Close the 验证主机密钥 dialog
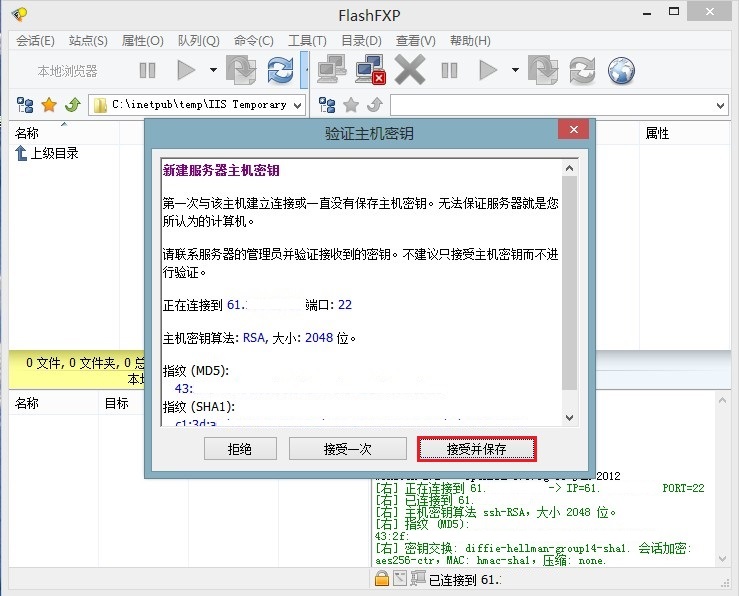 pos(572,131)
